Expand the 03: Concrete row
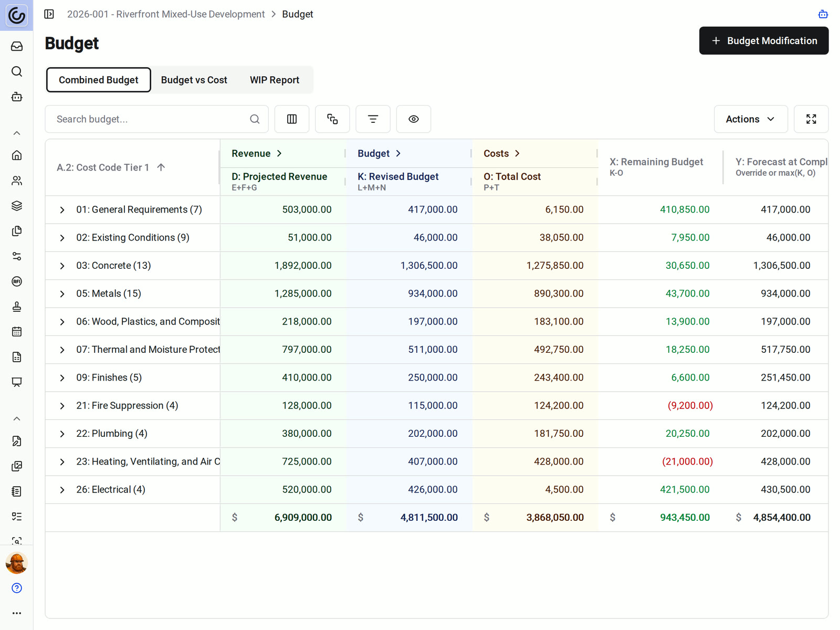The height and width of the screenshot is (630, 840). click(x=62, y=266)
